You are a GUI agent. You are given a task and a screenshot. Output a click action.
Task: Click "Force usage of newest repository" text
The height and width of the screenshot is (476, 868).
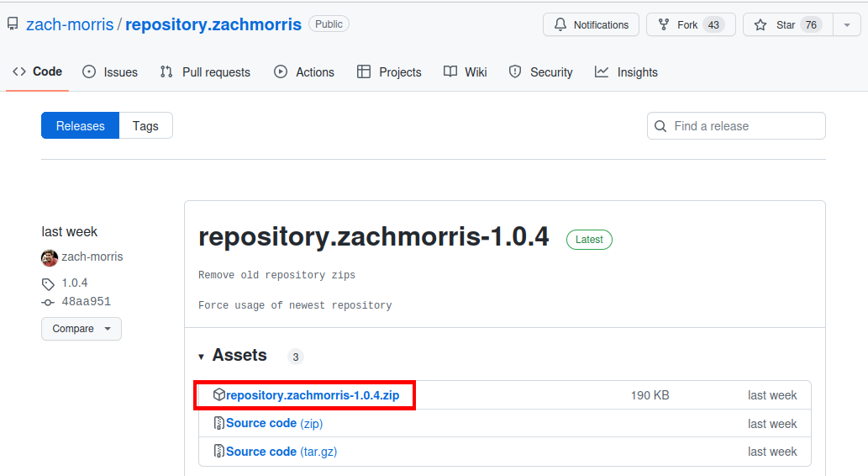295,305
